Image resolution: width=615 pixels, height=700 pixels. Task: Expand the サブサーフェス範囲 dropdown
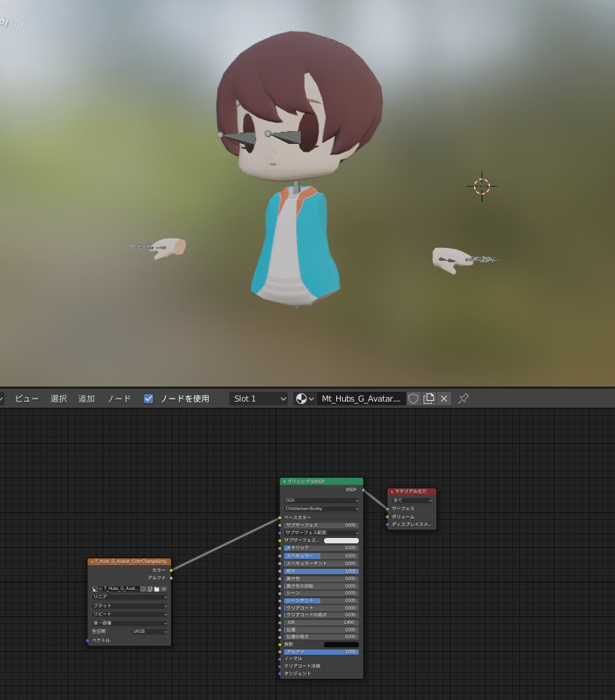click(322, 533)
